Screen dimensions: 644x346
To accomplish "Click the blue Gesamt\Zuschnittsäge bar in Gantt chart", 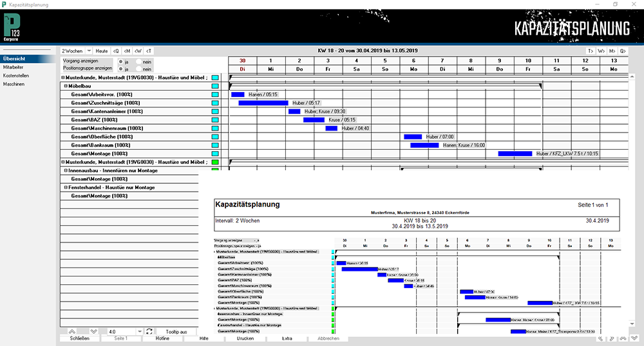I will click(263, 103).
